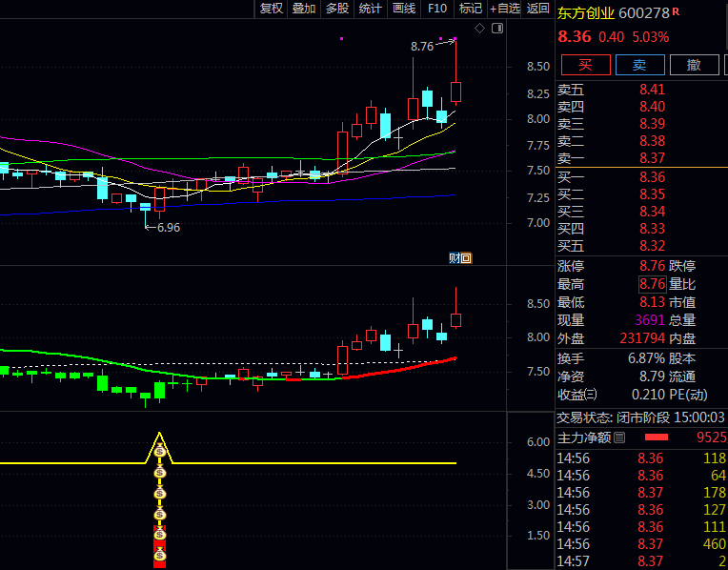This screenshot has height=570, width=728.
Task: Click the top money bag signal marker
Action: (160, 451)
